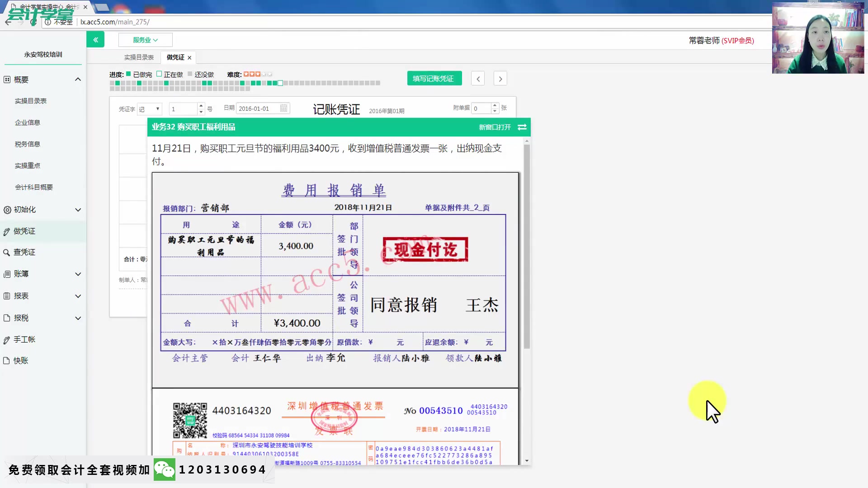The image size is (868, 488).
Task: Open 快账 in the sidebar
Action: click(21, 361)
